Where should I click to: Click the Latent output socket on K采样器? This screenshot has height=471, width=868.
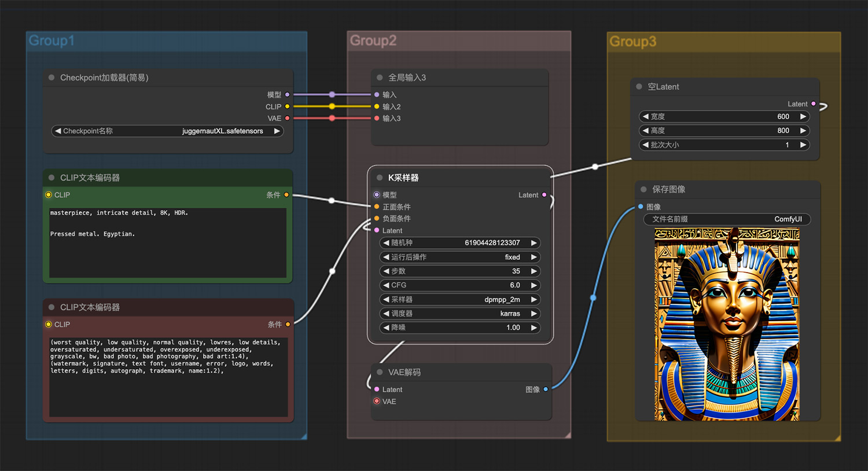544,195
